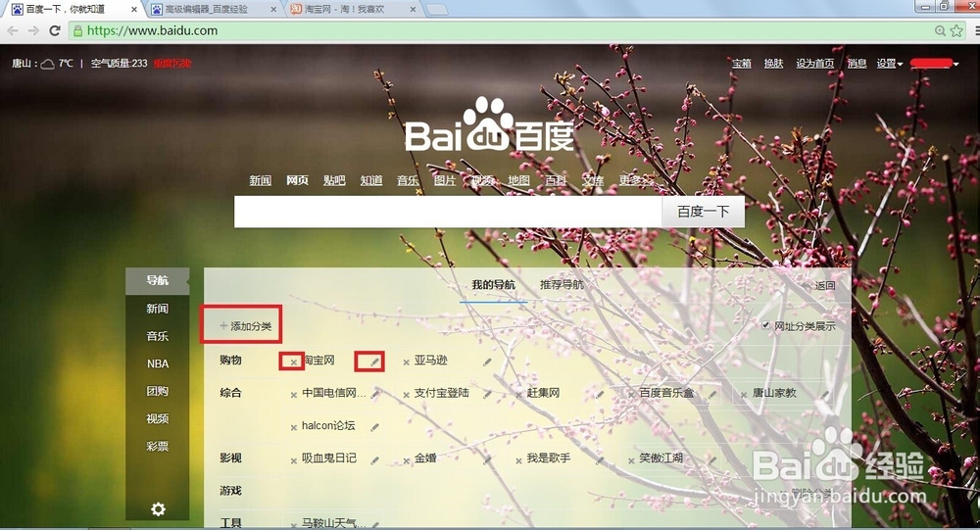The width and height of the screenshot is (980, 530).
Task: Delete halcon论坛 using x icon
Action: coord(293,427)
